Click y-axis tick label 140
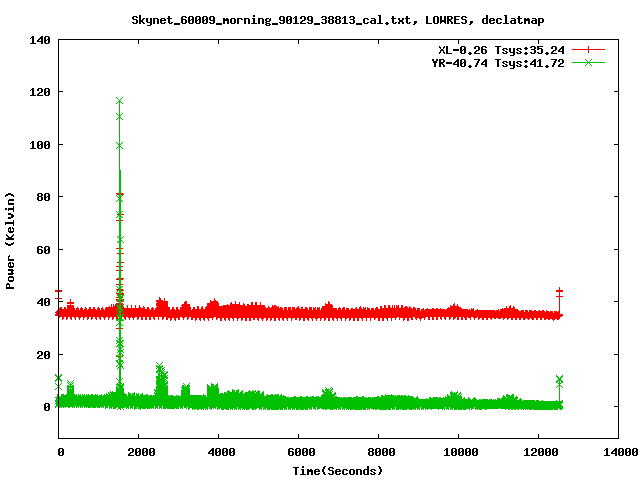The height and width of the screenshot is (480, 640). [x=40, y=40]
